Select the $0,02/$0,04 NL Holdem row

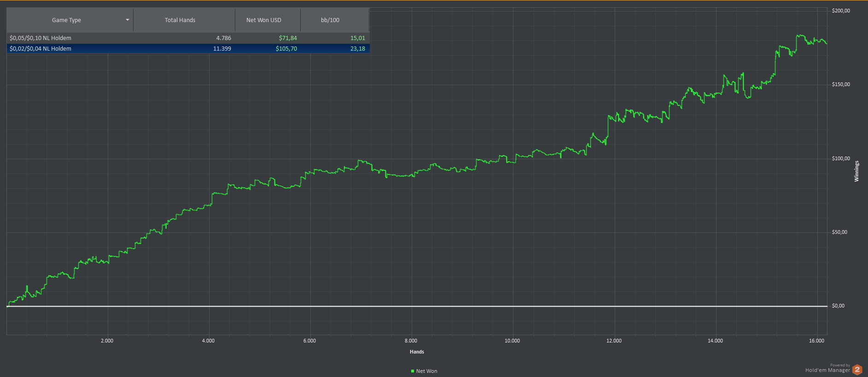(x=188, y=49)
